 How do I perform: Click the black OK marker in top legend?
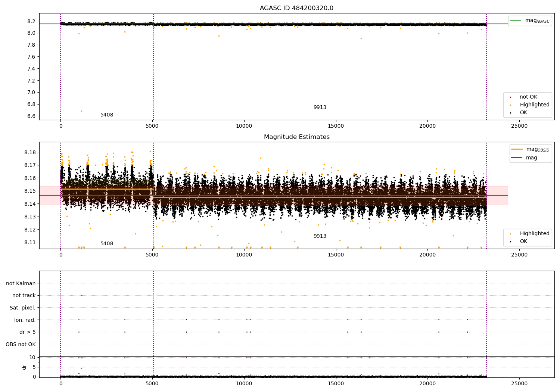pyautogui.click(x=511, y=113)
